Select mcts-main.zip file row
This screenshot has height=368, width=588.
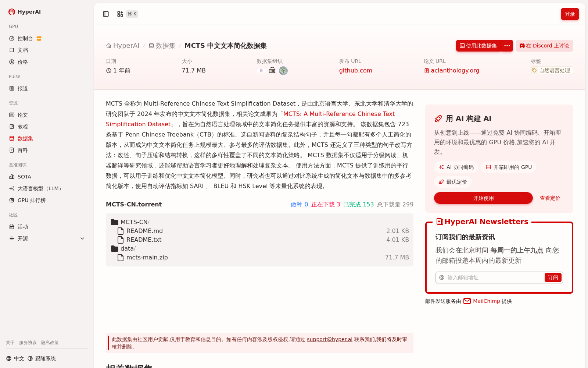(259, 257)
